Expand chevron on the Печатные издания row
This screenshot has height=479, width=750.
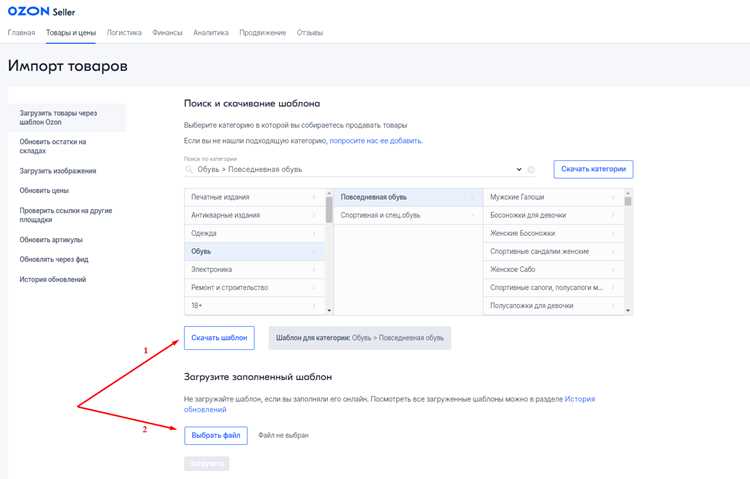[314, 197]
